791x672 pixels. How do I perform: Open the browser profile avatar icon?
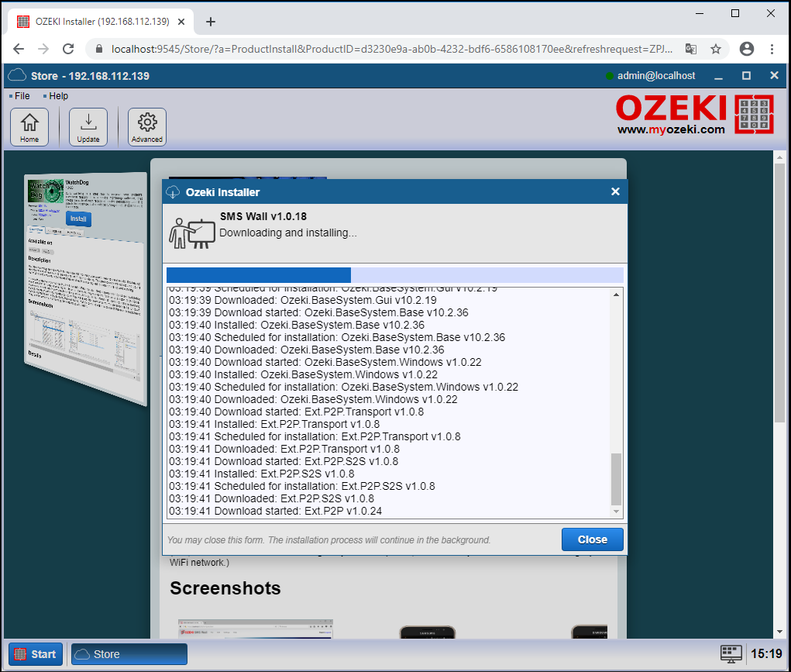[747, 49]
